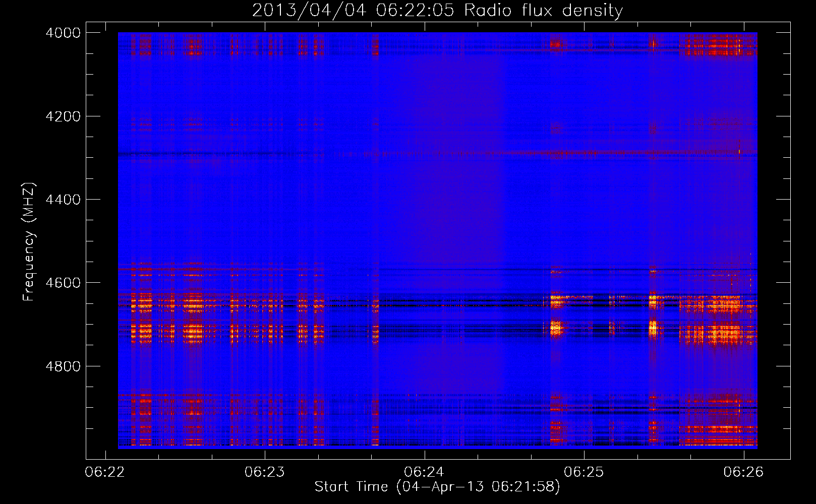Image resolution: width=816 pixels, height=504 pixels.
Task: Click the 4600 frequency axis label
Action: coord(63,283)
